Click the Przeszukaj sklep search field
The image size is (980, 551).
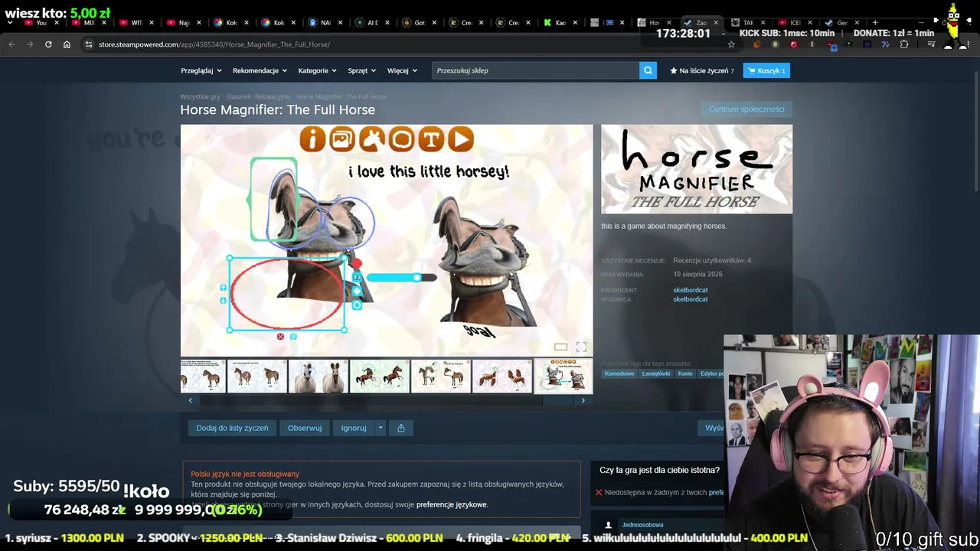click(x=536, y=70)
